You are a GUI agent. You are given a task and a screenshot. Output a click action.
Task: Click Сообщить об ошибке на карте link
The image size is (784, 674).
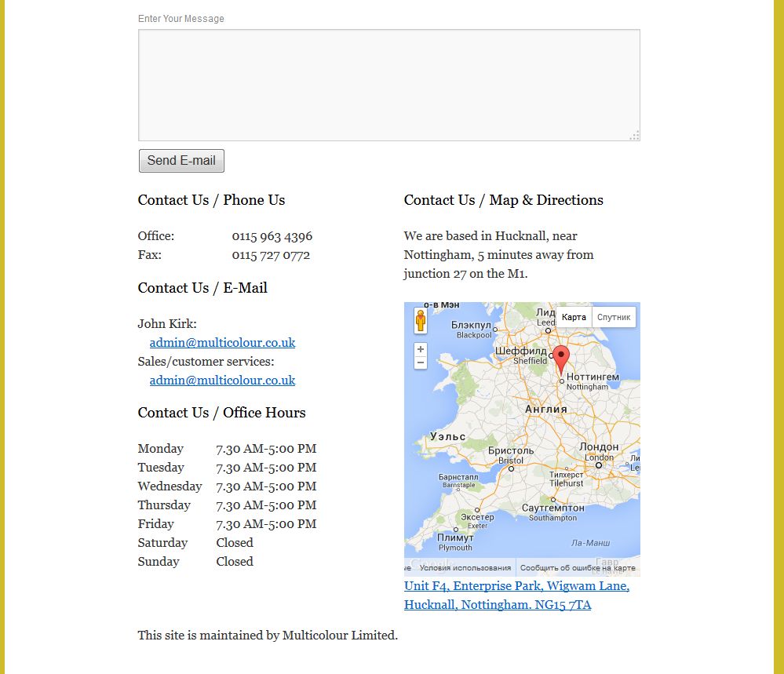click(578, 568)
